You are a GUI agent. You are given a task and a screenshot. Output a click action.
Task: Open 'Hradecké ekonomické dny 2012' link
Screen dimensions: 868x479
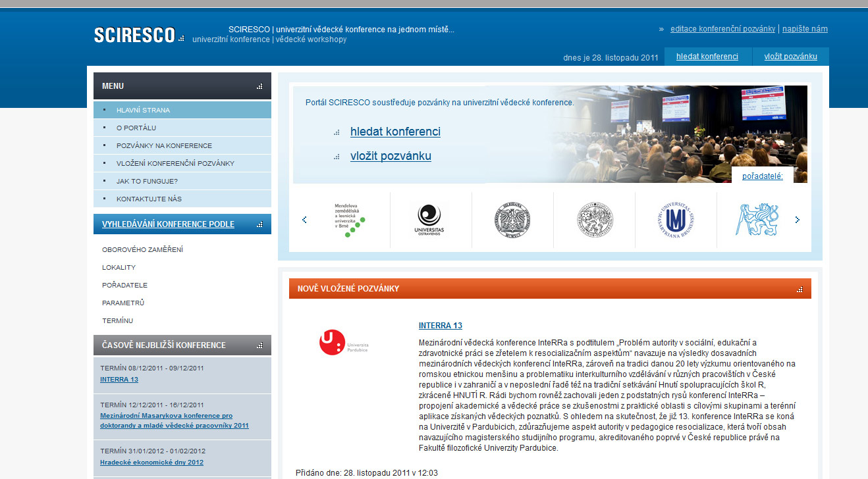151,463
